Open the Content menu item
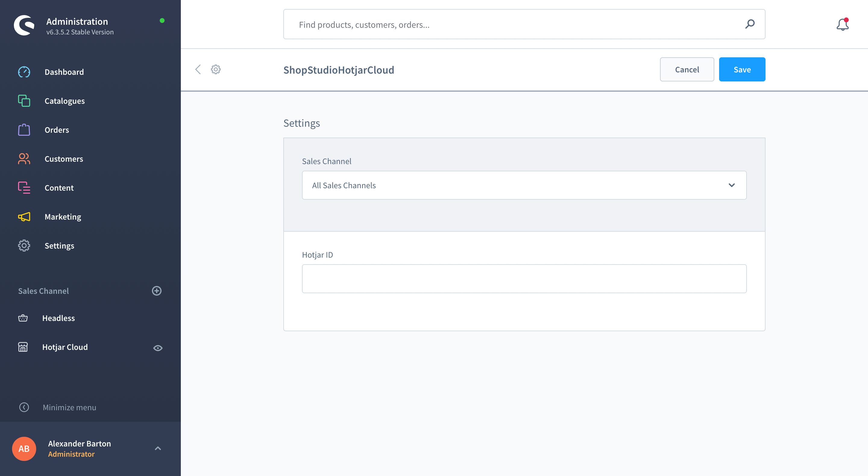This screenshot has width=868, height=476. point(59,188)
